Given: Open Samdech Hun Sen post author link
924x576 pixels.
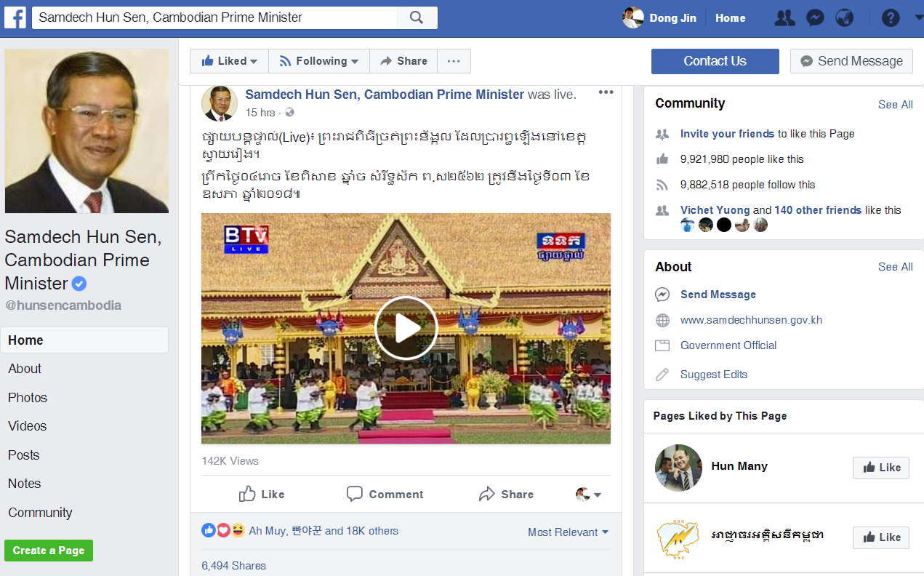Looking at the screenshot, I should (x=385, y=95).
